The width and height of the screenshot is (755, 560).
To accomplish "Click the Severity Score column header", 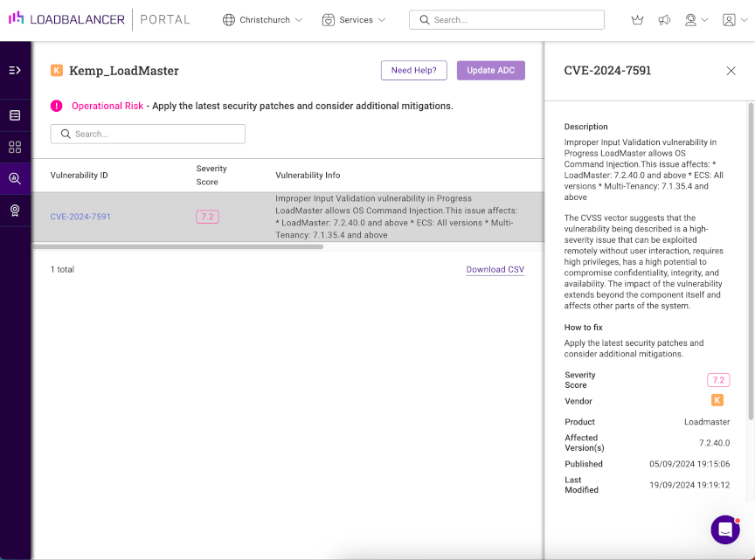I will [211, 176].
